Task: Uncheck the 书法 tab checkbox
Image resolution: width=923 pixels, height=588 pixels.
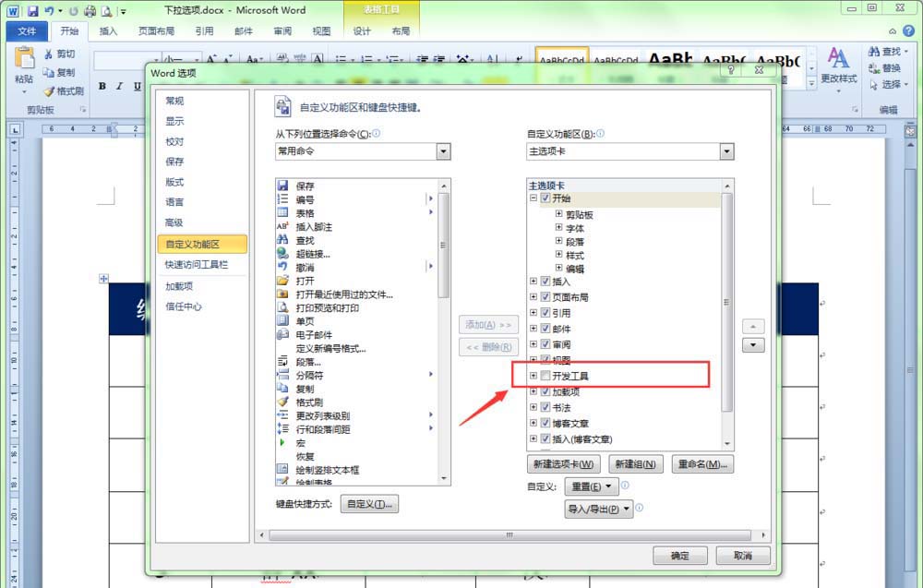Action: click(x=545, y=407)
